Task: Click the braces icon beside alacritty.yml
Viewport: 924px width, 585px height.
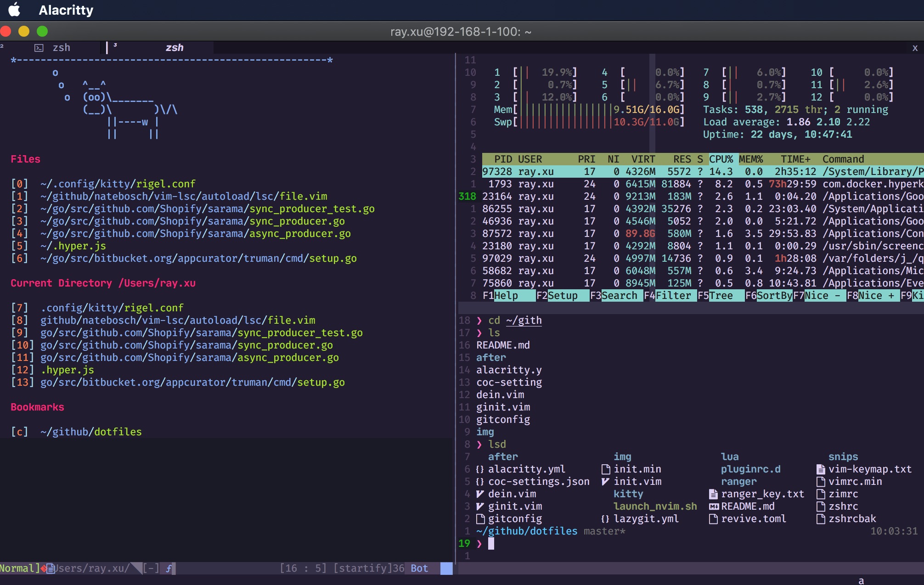Action: 480,469
